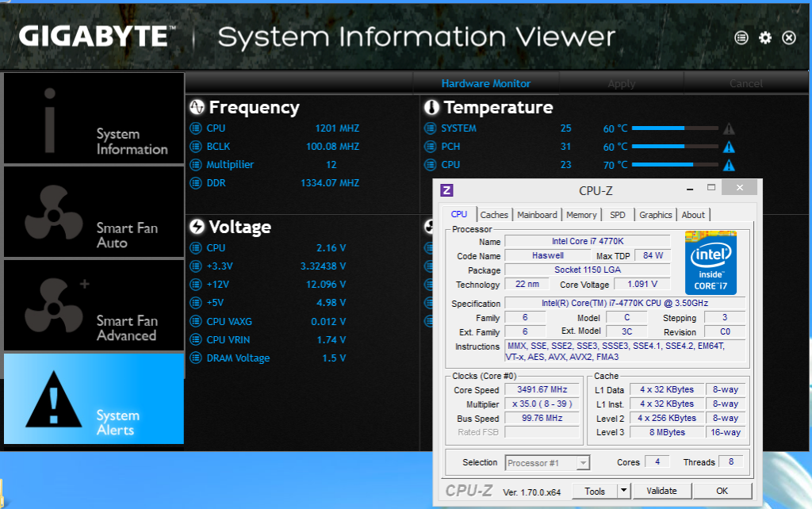Image resolution: width=812 pixels, height=509 pixels.
Task: Click the Max TDP 84 W value
Action: click(x=653, y=255)
